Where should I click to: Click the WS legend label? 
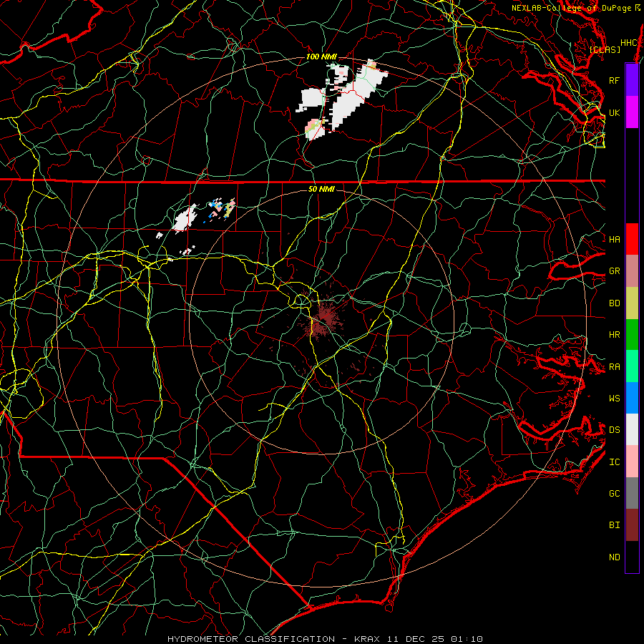tap(614, 398)
